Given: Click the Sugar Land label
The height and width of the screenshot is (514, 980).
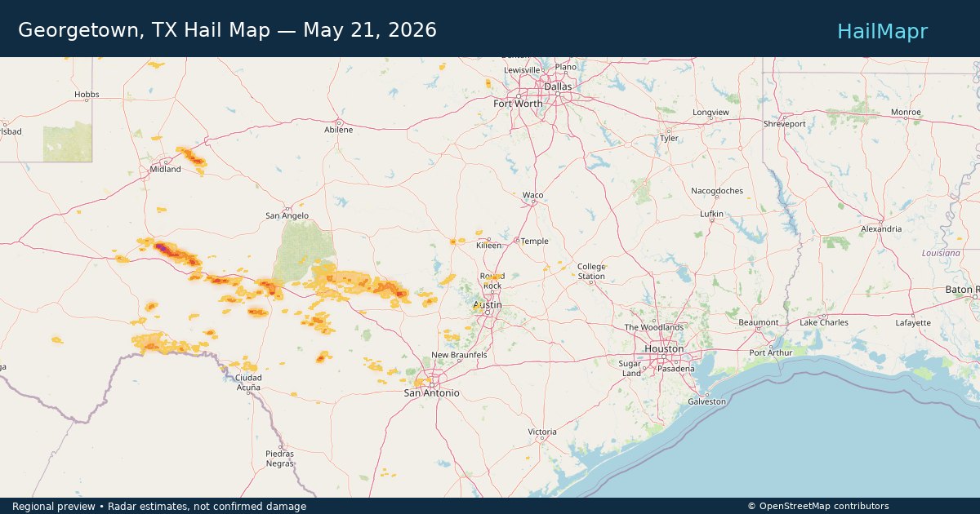Looking at the screenshot, I should [x=630, y=368].
